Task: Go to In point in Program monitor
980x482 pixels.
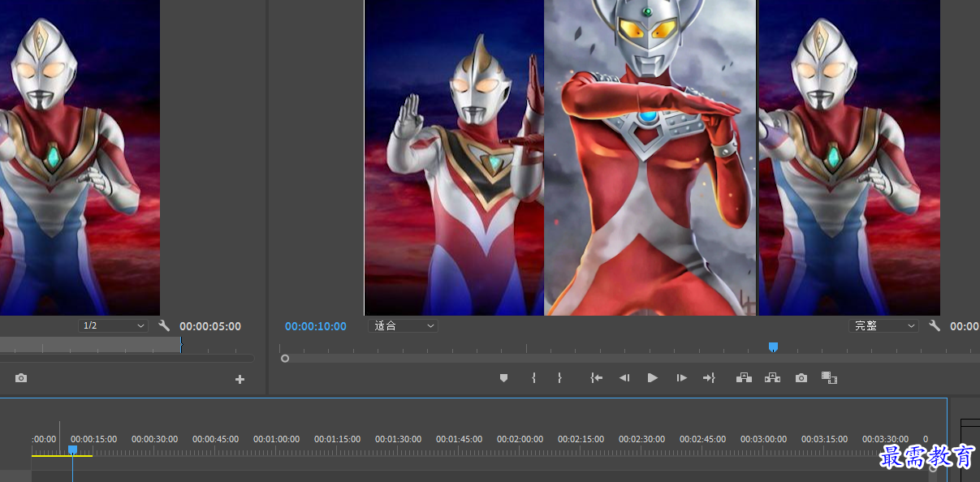Action: point(597,378)
